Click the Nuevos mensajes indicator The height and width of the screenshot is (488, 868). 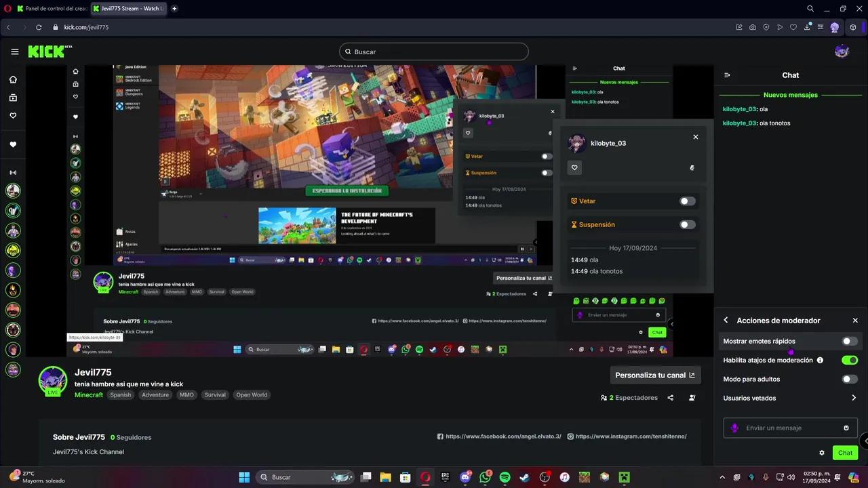(x=791, y=95)
